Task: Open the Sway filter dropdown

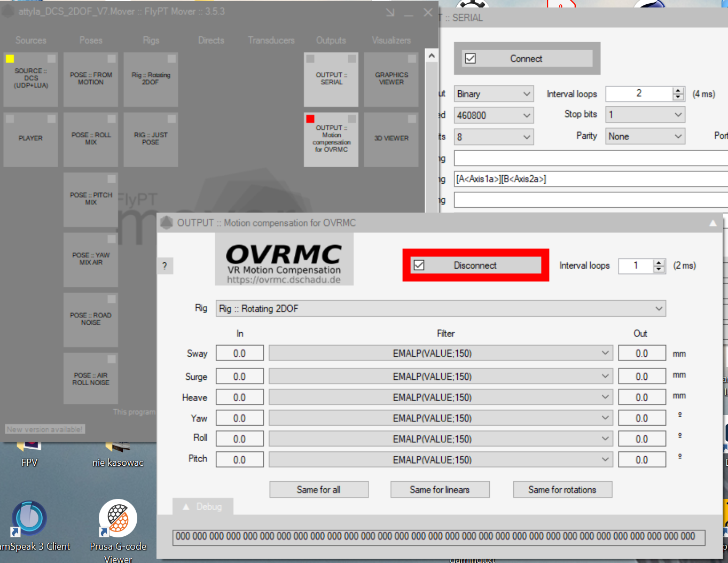Action: coord(441,353)
